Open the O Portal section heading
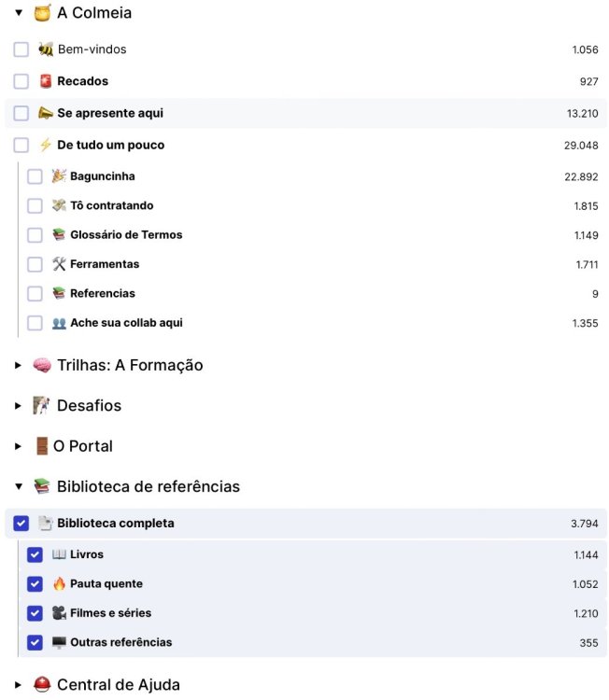 (x=82, y=446)
